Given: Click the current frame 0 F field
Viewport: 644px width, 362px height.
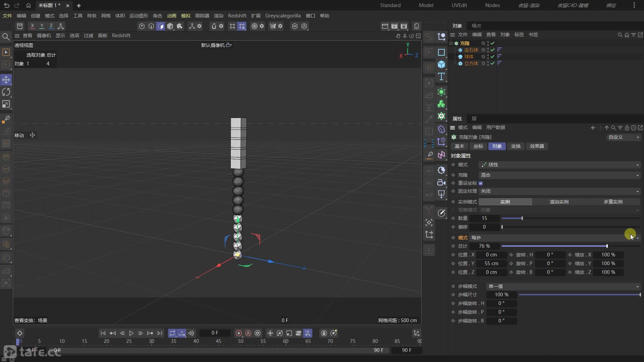Looking at the screenshot, I should [x=215, y=333].
